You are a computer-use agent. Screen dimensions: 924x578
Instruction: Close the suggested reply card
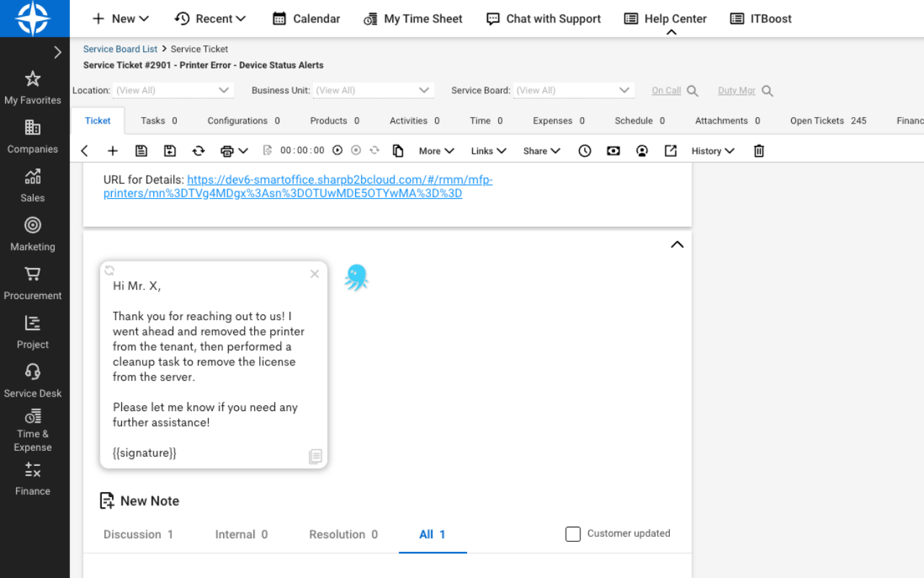(x=315, y=274)
